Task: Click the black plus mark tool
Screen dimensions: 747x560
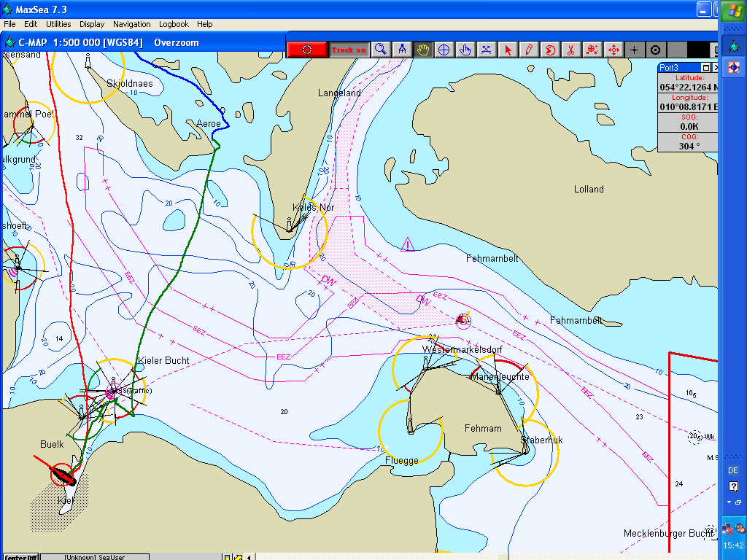Action: tap(635, 50)
